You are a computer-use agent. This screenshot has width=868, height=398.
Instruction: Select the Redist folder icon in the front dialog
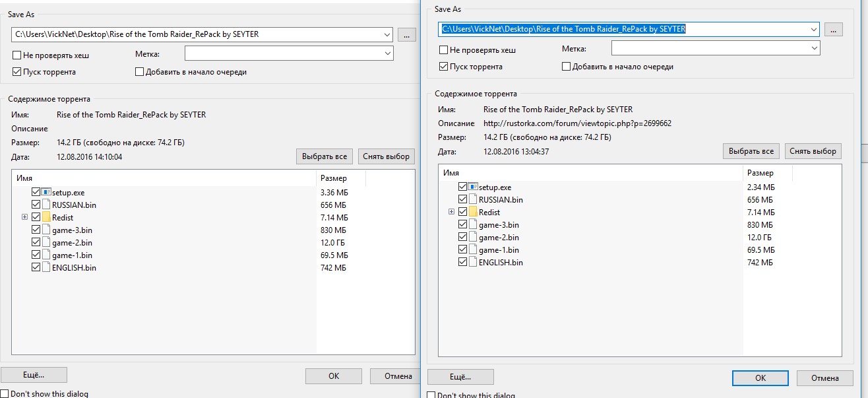coord(473,212)
